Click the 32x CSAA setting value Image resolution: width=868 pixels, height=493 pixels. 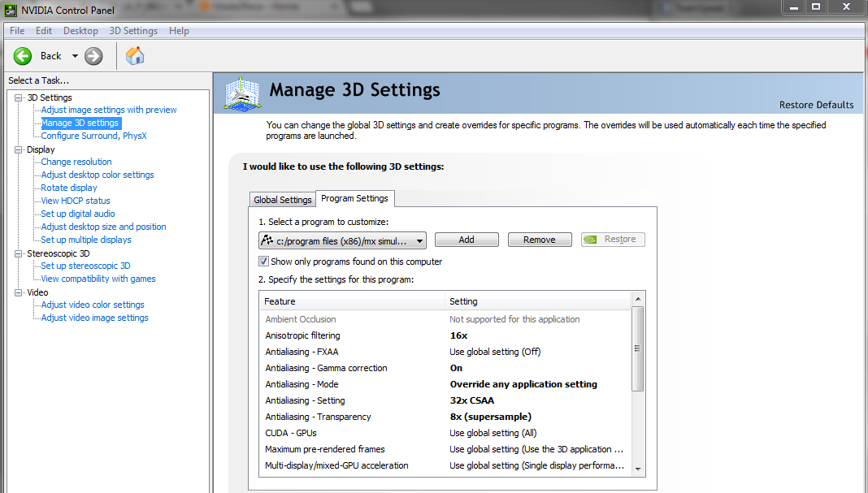pyautogui.click(x=472, y=400)
